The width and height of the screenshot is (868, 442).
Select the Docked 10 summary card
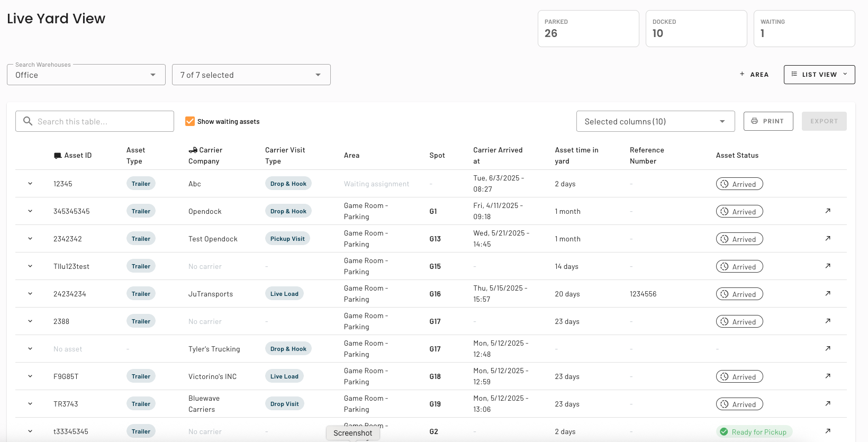697,29
